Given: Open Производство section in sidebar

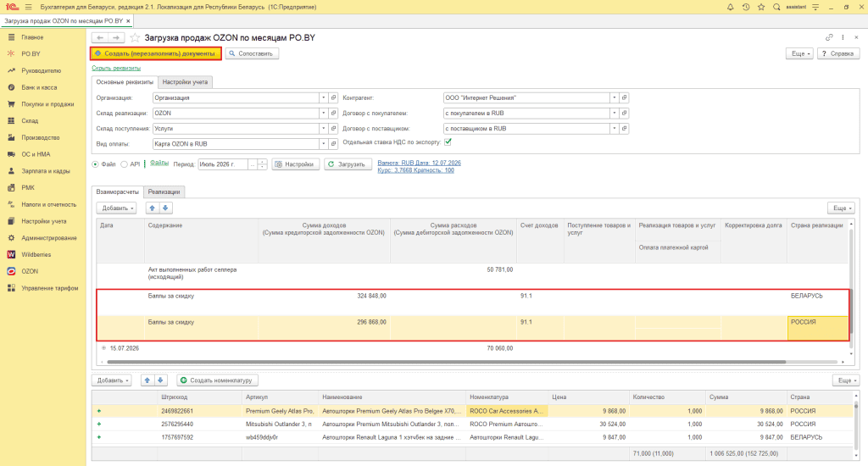Looking at the screenshot, I should (x=41, y=137).
